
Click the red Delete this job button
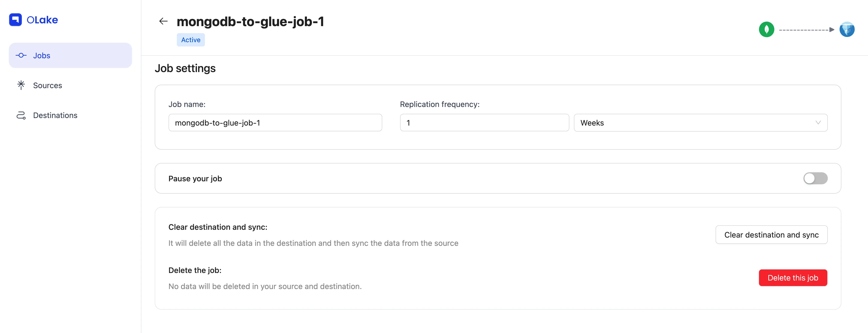pos(792,278)
